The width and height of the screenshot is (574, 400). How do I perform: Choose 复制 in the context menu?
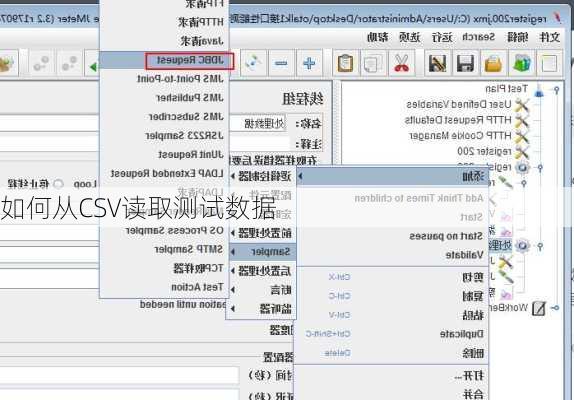(392, 296)
